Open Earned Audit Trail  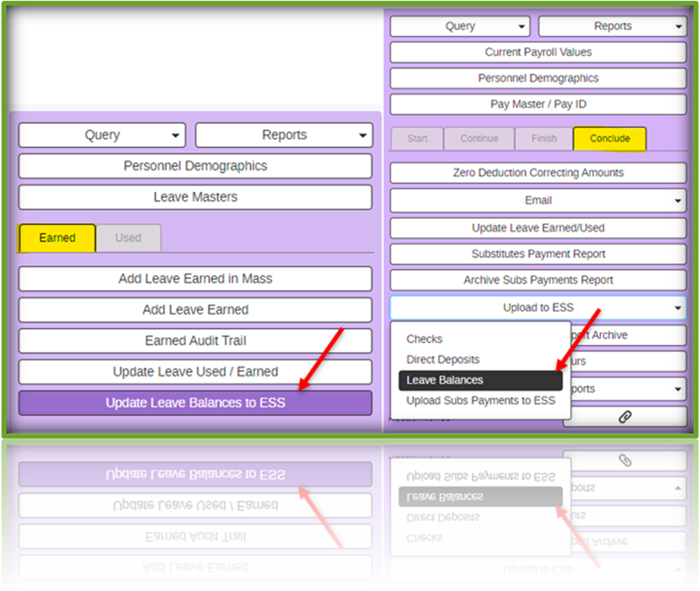tap(195, 341)
